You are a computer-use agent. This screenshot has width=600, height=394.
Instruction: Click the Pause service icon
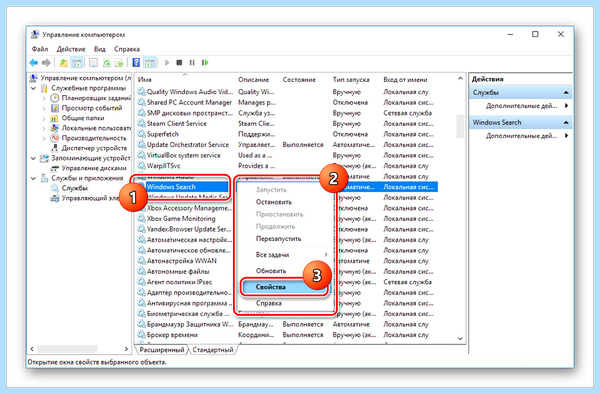(x=192, y=62)
